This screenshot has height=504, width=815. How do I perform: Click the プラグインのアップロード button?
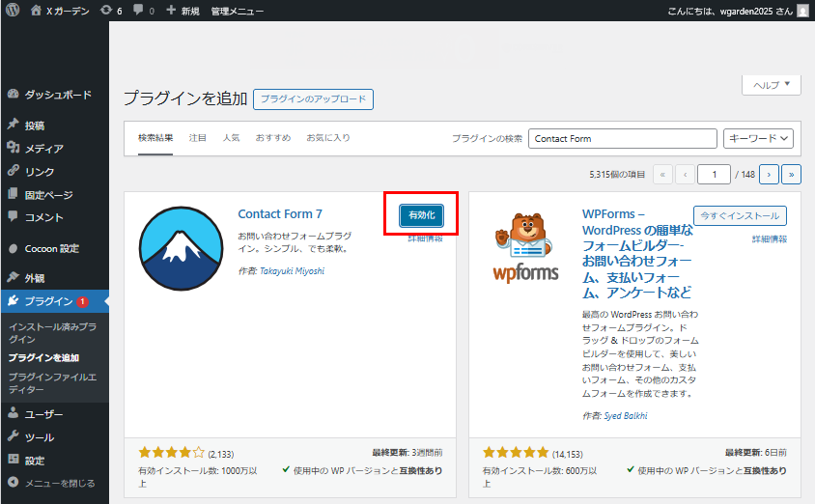click(x=314, y=99)
